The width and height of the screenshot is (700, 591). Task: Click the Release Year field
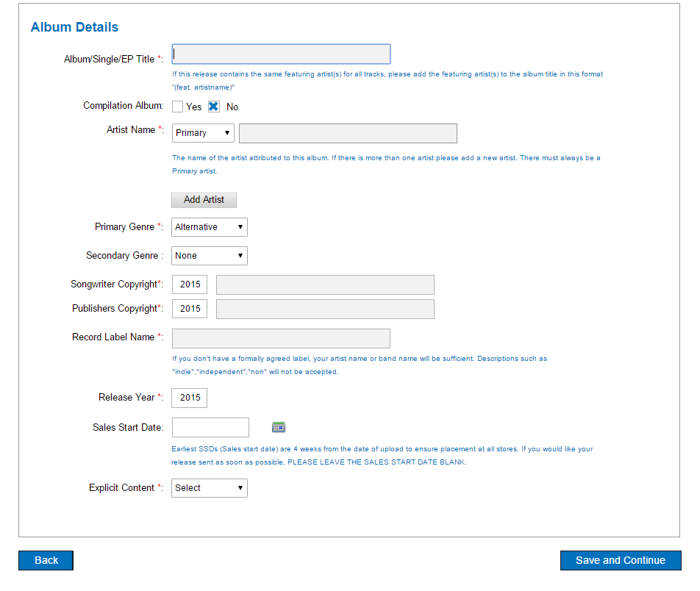pos(190,398)
